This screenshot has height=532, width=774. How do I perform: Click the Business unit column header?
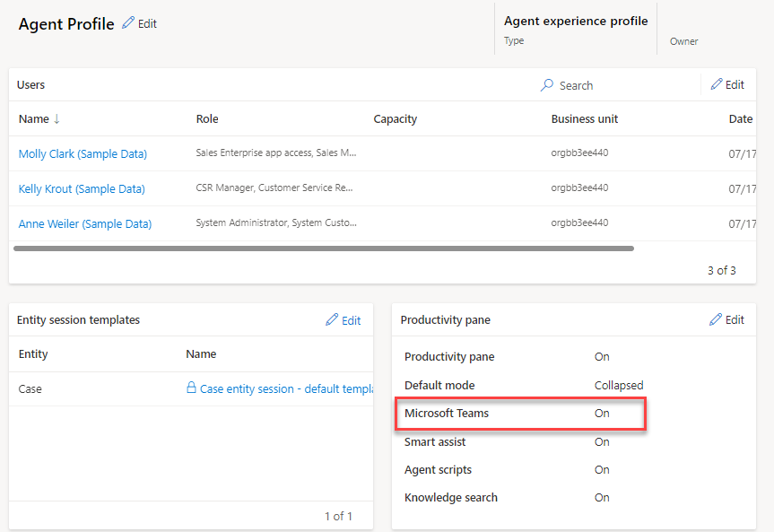pos(585,119)
